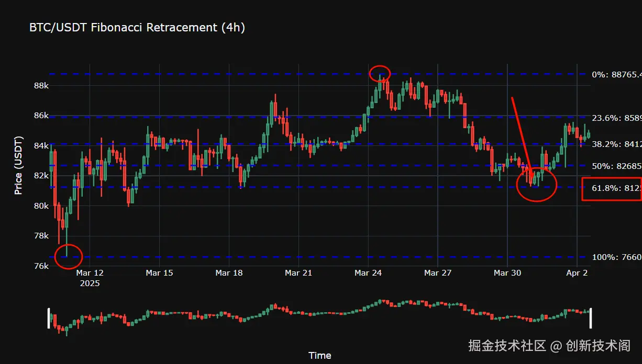
Task: Click the '100%' Fibonacci level label
Action: tap(617, 257)
